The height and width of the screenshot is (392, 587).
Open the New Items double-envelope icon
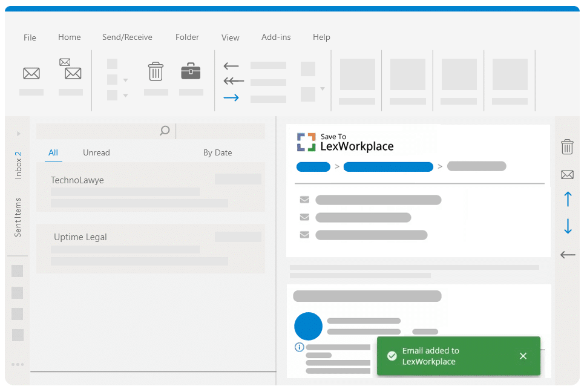tap(70, 68)
